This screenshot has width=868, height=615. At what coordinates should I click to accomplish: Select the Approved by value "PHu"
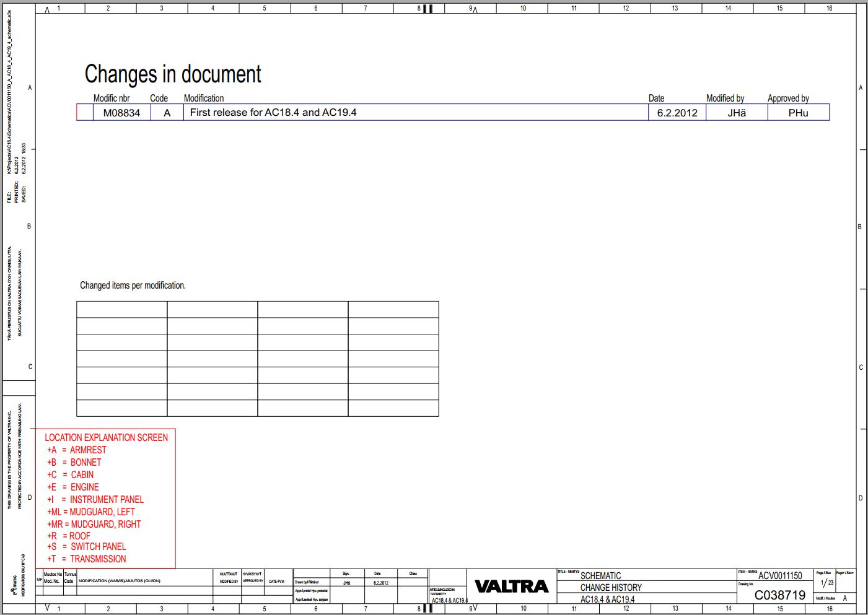(798, 113)
